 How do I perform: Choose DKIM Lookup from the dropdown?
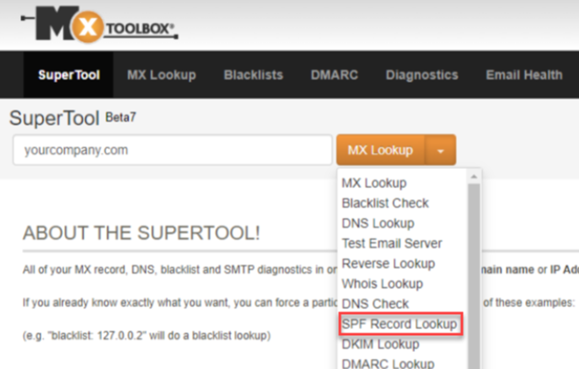pos(380,344)
